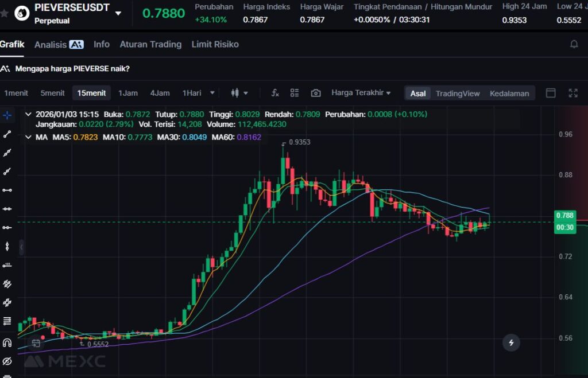
Task: Select the crosshair cursor tool
Action: click(x=7, y=115)
